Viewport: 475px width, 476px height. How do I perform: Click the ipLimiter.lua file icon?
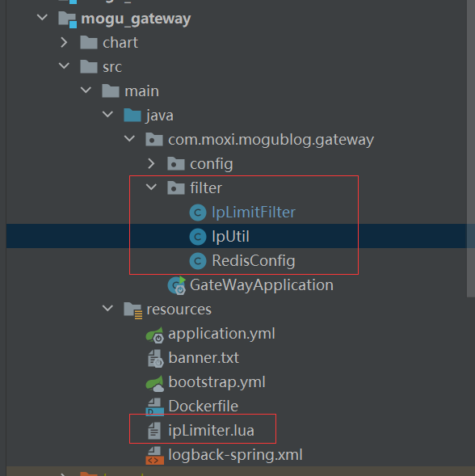pyautogui.click(x=154, y=431)
